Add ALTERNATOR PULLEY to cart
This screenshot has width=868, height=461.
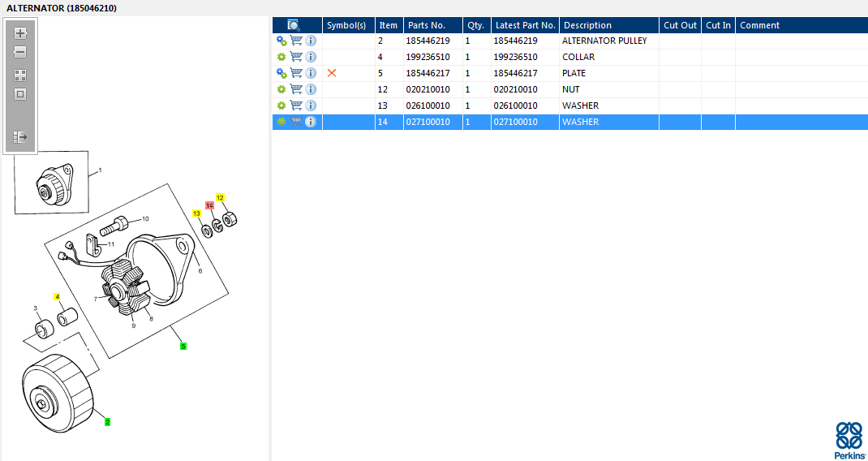click(x=296, y=41)
